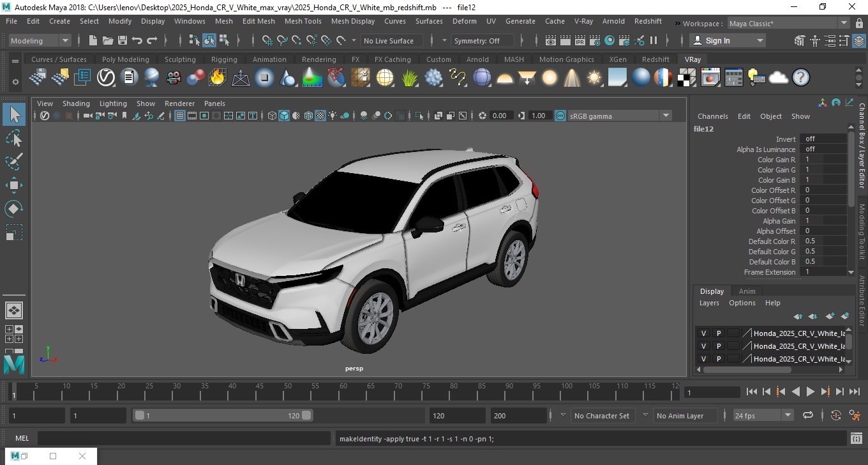Toggle visibility V of the first Honda layer
Viewport: 868px width, 465px height.
[x=704, y=333]
